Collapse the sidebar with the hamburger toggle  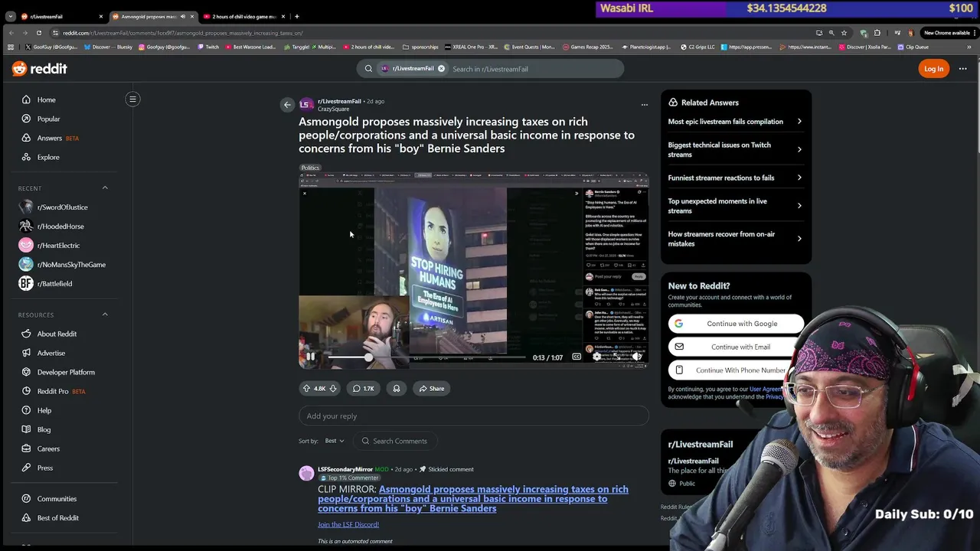pos(132,99)
